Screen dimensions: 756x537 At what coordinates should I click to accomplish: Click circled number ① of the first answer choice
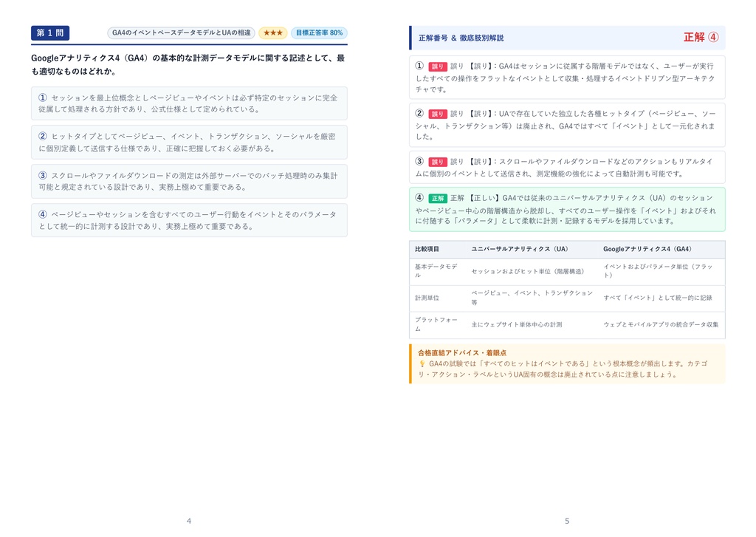coord(43,98)
